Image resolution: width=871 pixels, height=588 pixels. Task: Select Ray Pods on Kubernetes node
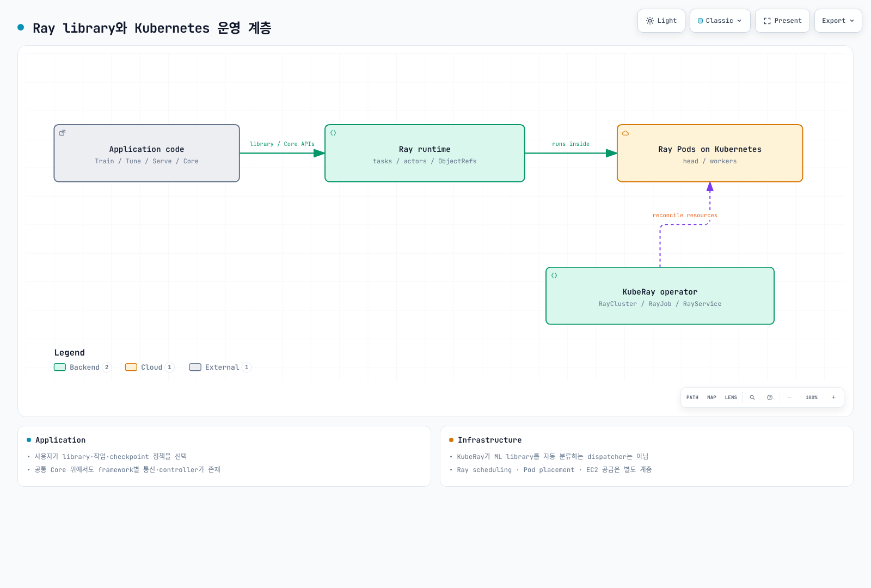click(710, 153)
